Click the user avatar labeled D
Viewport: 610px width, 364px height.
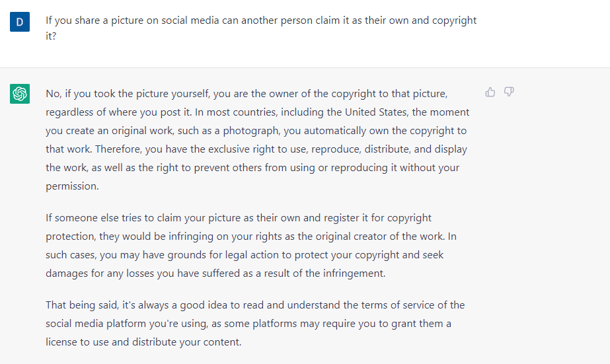click(19, 22)
